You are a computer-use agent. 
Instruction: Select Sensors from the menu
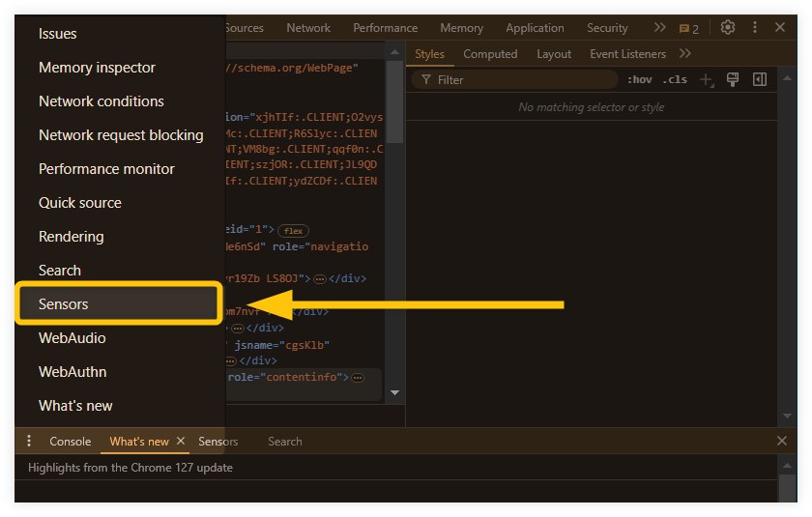pyautogui.click(x=119, y=303)
